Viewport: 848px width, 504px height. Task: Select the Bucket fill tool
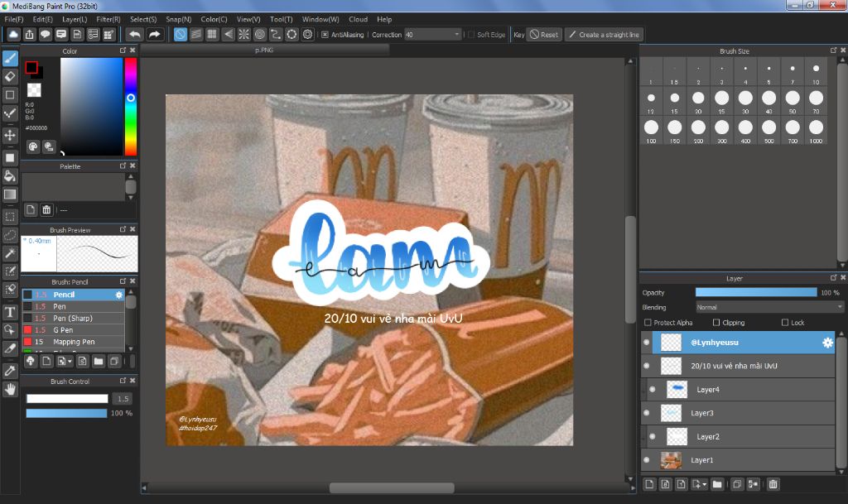10,176
